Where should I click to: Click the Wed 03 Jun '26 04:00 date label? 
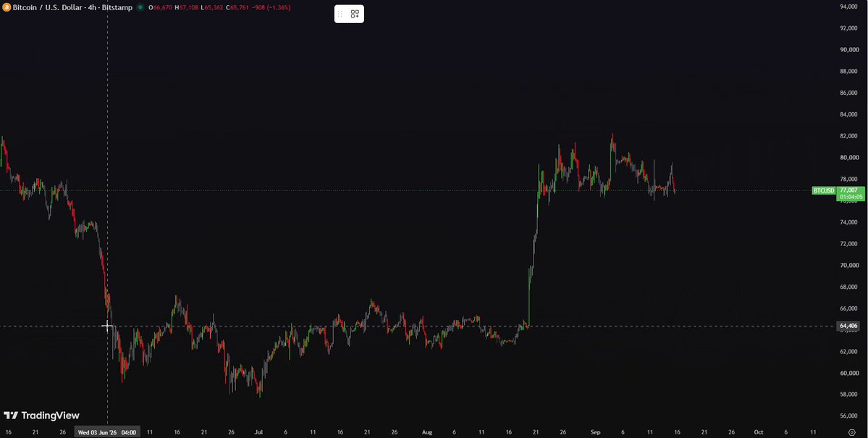coord(107,432)
